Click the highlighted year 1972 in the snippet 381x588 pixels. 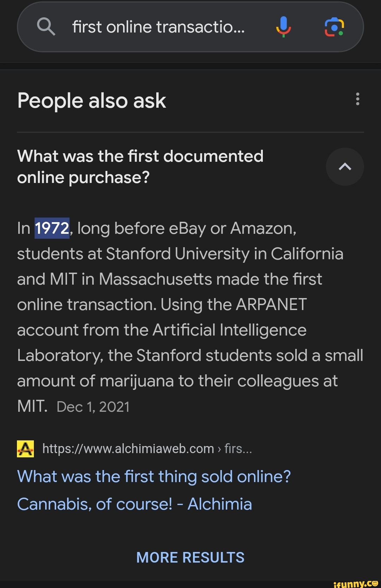click(x=52, y=228)
